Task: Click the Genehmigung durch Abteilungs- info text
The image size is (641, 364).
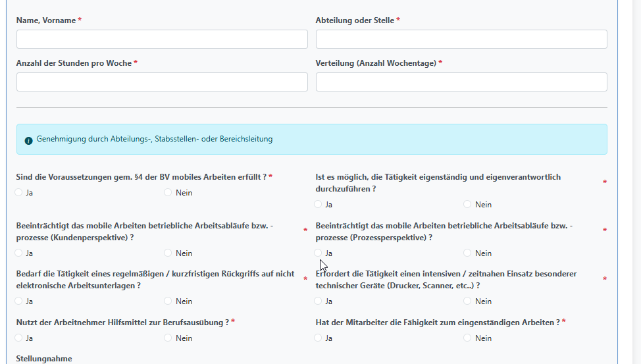Action: pos(155,139)
